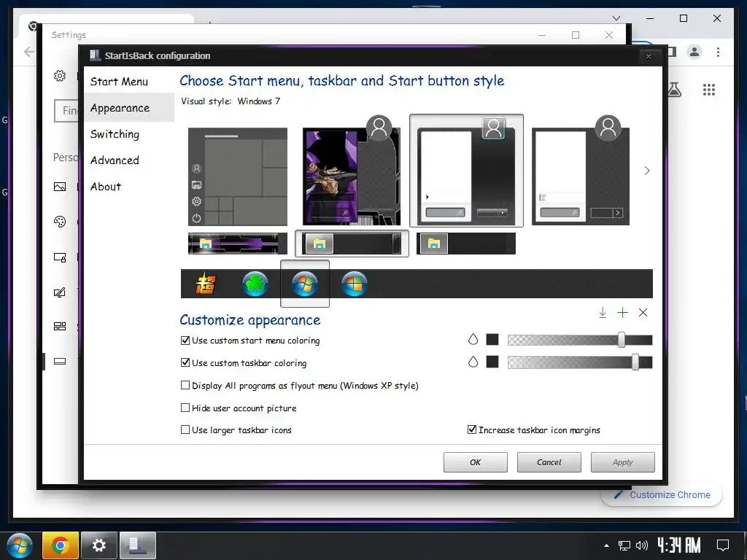Click the download arrow icon for styles

(602, 313)
